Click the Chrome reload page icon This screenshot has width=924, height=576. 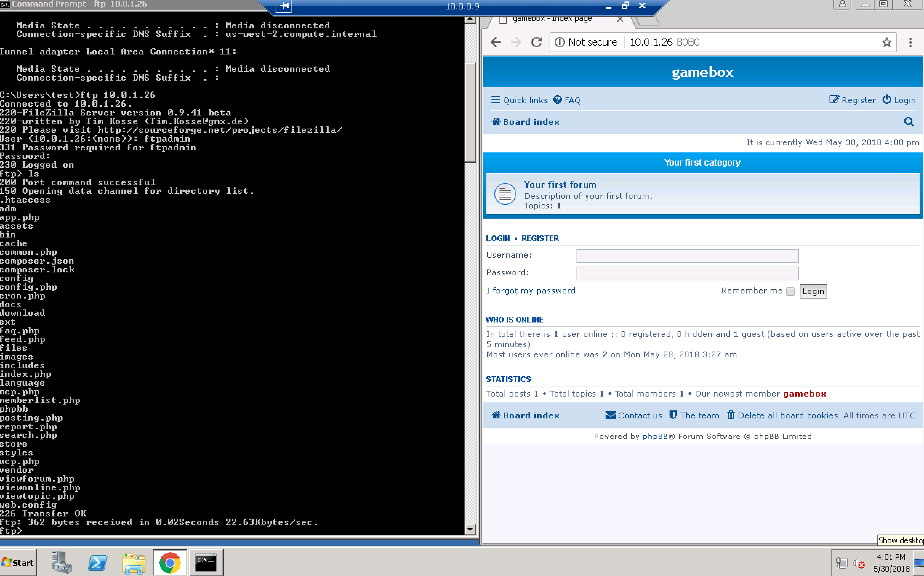536,42
